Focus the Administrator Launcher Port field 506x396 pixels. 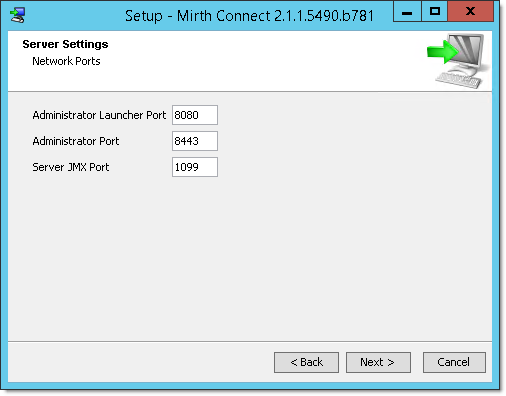195,115
